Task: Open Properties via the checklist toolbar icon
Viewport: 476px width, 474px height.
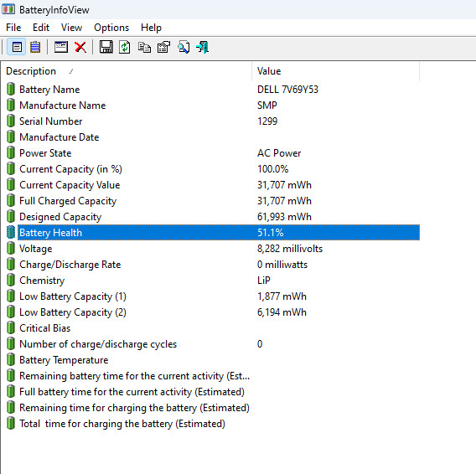Action: (163, 48)
